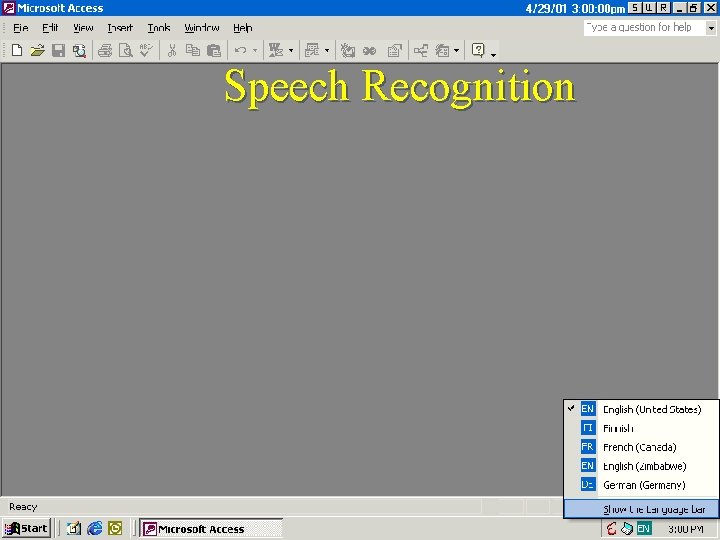The image size is (720, 540).
Task: Click the New database icon
Action: pyautogui.click(x=17, y=50)
